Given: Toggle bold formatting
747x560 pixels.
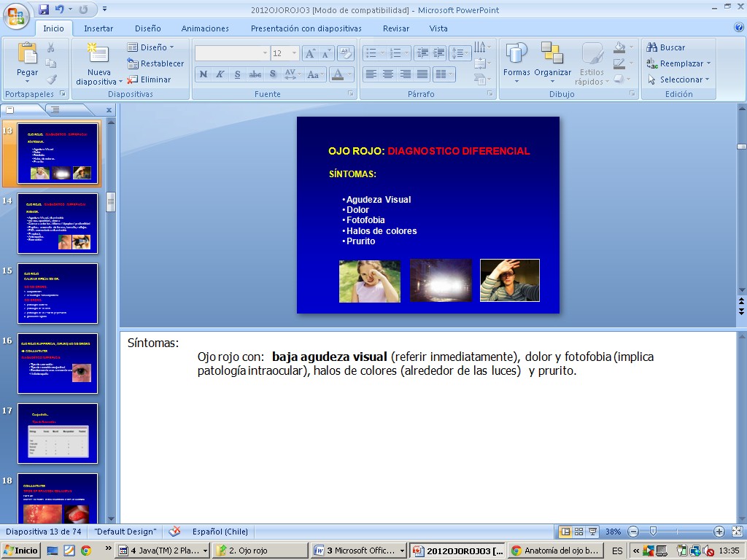Looking at the screenshot, I should pyautogui.click(x=204, y=74).
